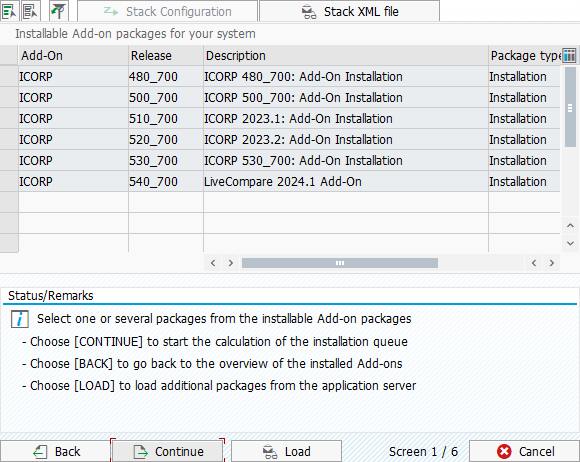The image size is (580, 462).
Task: Select the row selector for release 480_700
Action: pyautogui.click(x=9, y=77)
